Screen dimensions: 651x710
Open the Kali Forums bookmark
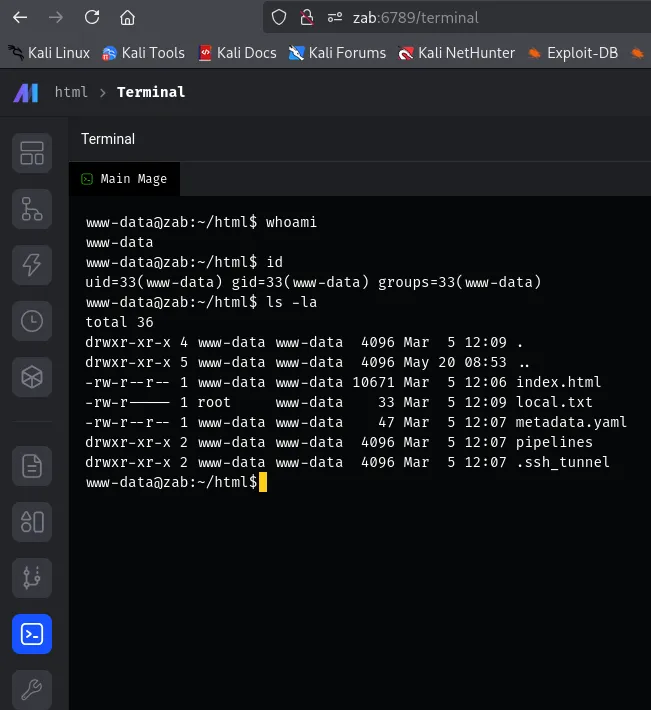(x=337, y=53)
